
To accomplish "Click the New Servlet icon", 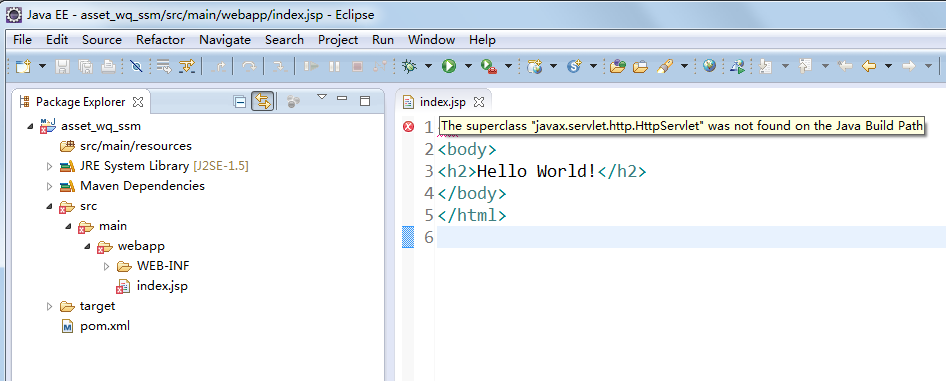I will tap(574, 66).
